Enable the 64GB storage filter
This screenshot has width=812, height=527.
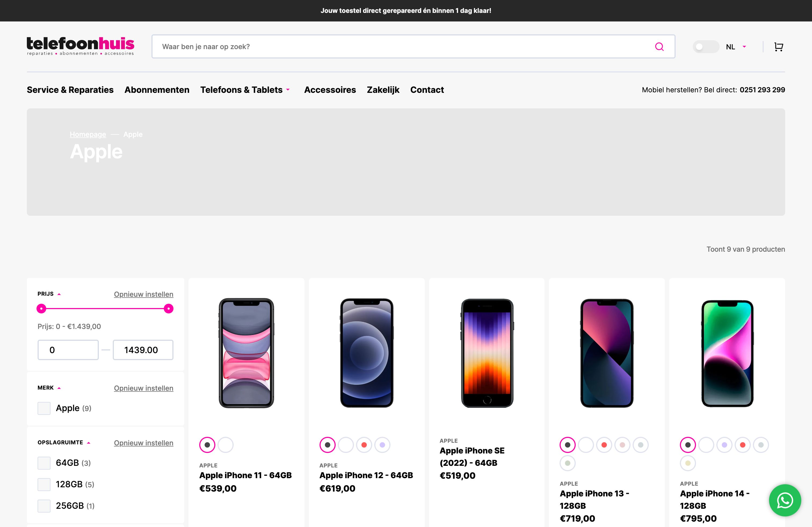pyautogui.click(x=44, y=463)
